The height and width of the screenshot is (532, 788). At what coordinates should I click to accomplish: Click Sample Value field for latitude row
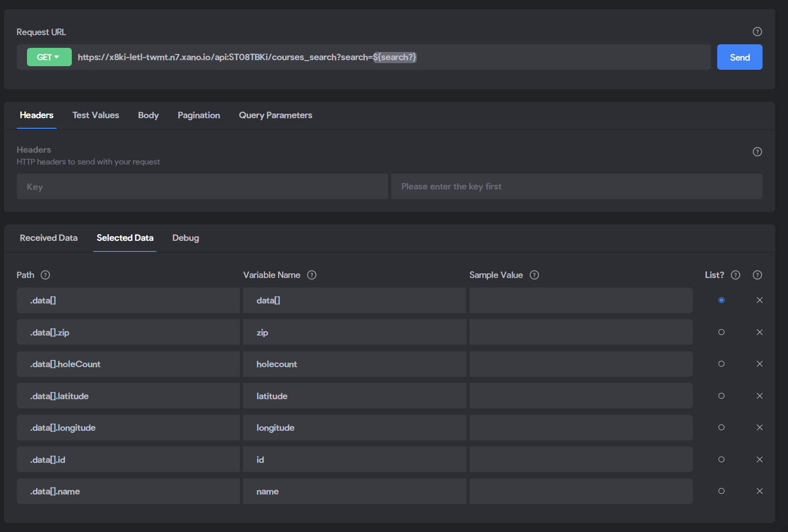(581, 396)
